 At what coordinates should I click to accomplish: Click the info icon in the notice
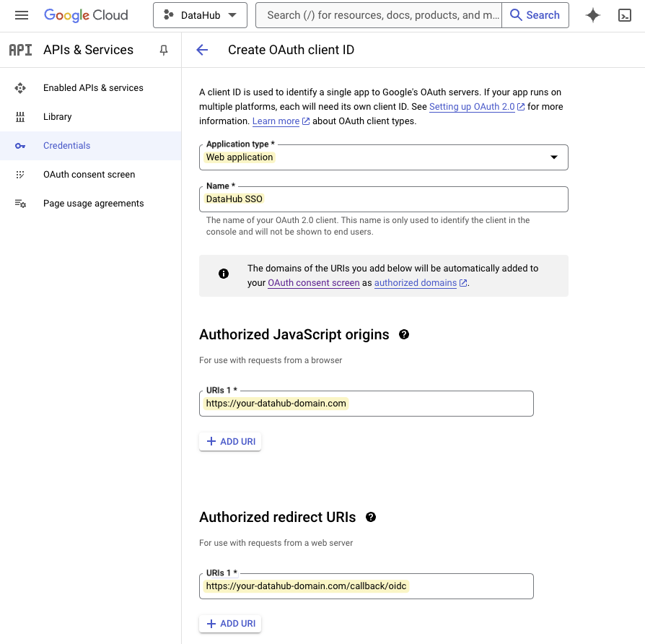click(224, 274)
